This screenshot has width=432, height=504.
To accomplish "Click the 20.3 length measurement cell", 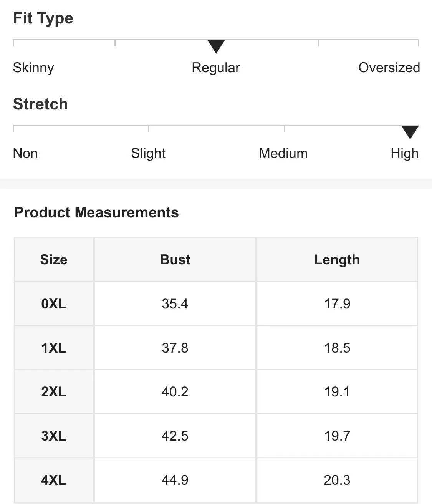I will point(337,480).
